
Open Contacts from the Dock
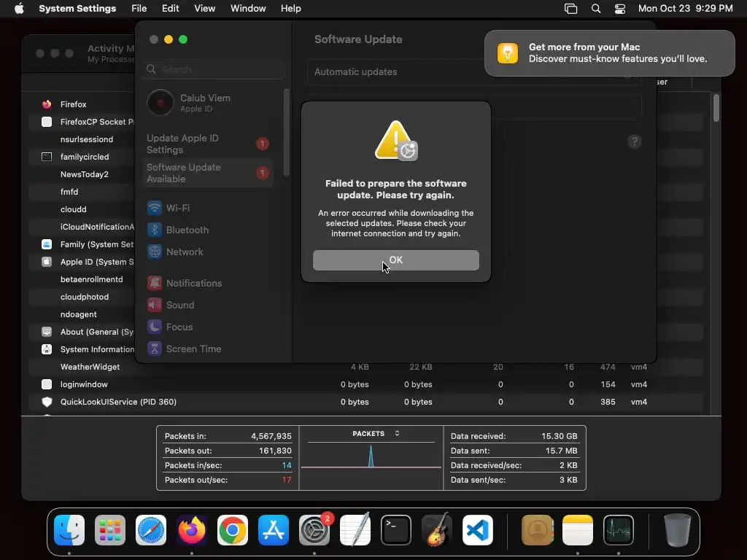click(x=538, y=529)
